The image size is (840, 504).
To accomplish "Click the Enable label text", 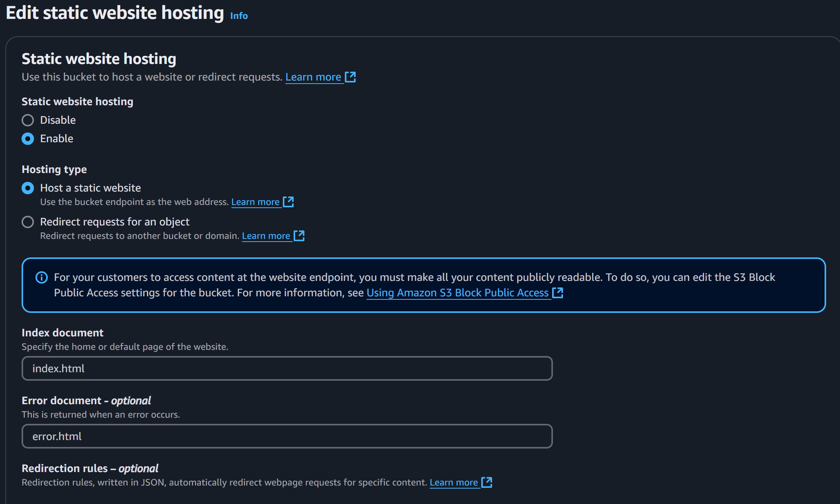I will 57,139.
